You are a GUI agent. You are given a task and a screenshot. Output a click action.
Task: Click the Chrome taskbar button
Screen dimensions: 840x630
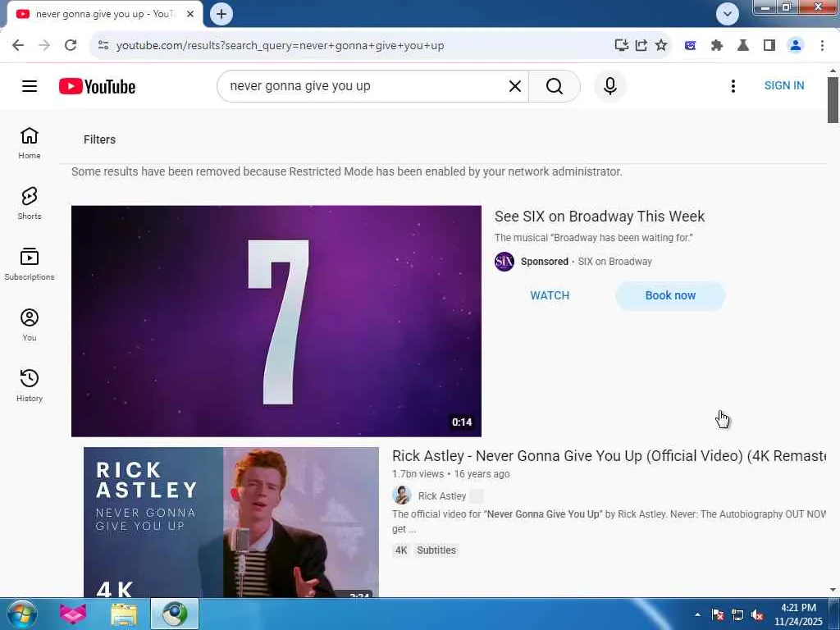click(175, 614)
